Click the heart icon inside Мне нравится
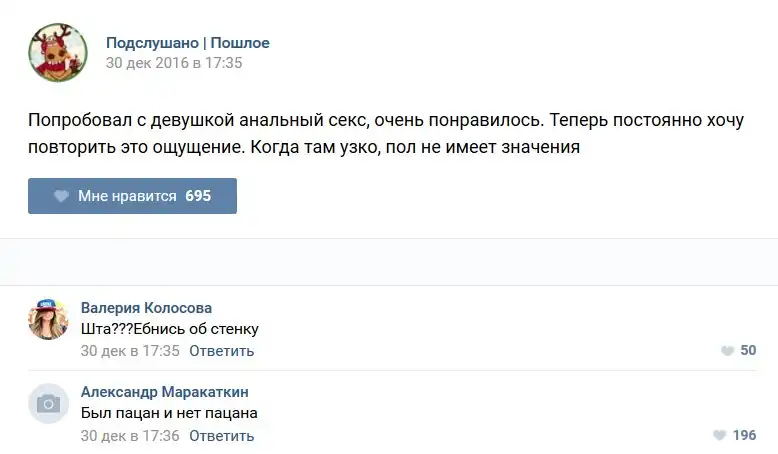778x454 pixels. click(62, 196)
